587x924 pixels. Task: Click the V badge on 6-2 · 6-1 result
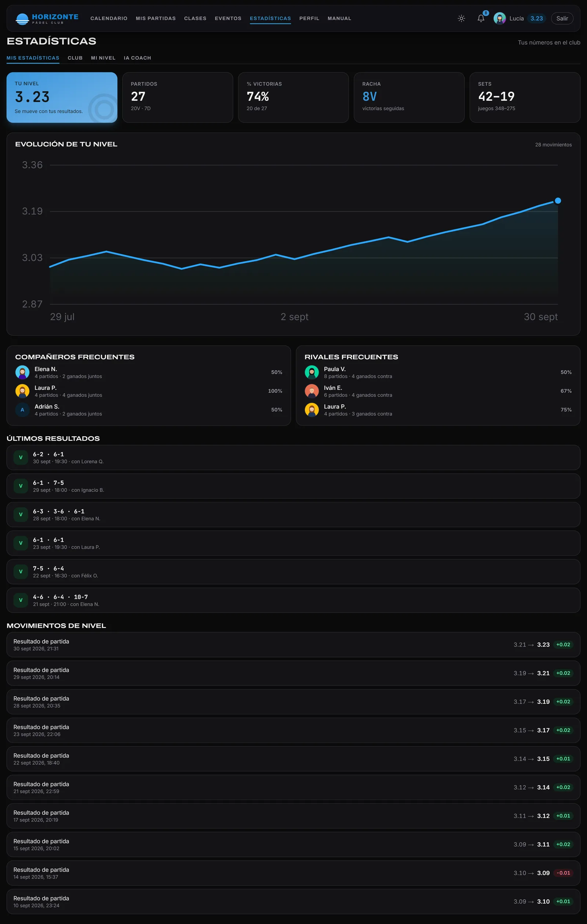(21, 457)
